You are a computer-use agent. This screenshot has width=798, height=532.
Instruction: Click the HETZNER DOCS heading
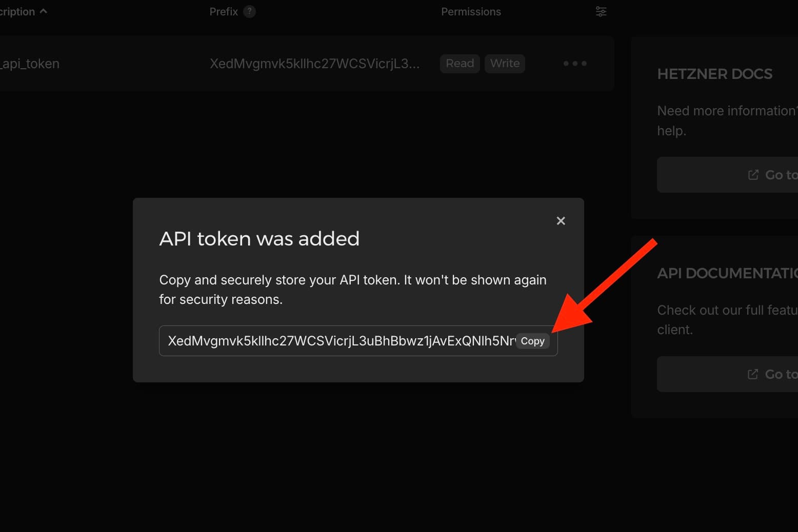714,74
